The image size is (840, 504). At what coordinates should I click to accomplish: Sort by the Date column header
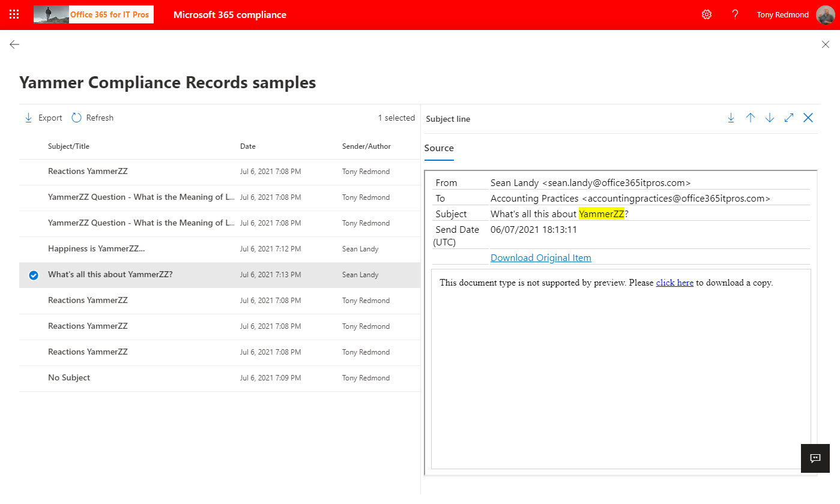248,146
